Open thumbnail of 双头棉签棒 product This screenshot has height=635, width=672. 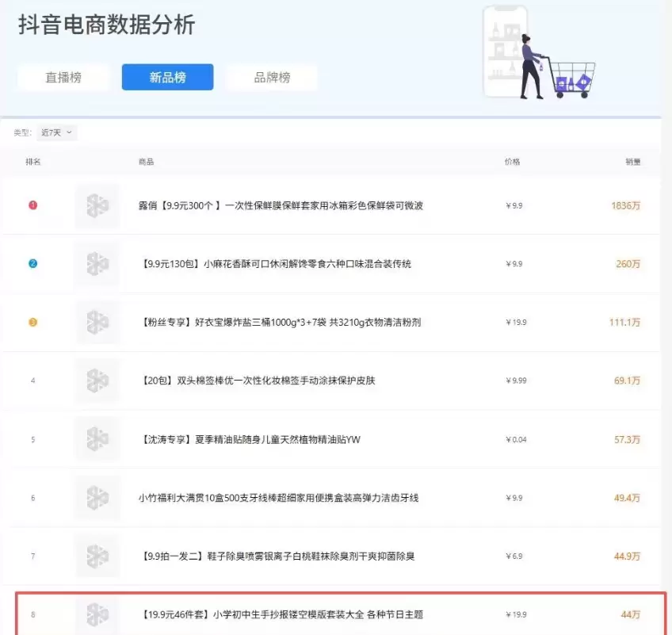click(x=97, y=381)
